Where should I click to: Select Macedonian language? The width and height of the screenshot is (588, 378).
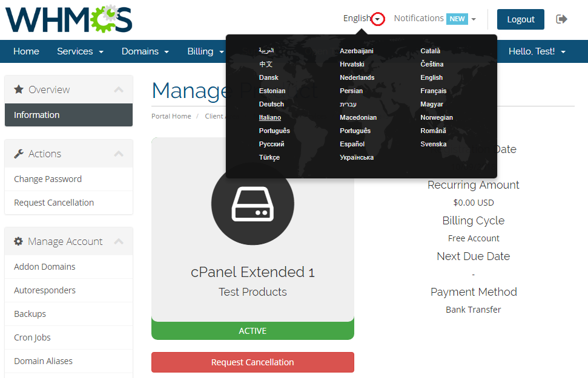358,117
